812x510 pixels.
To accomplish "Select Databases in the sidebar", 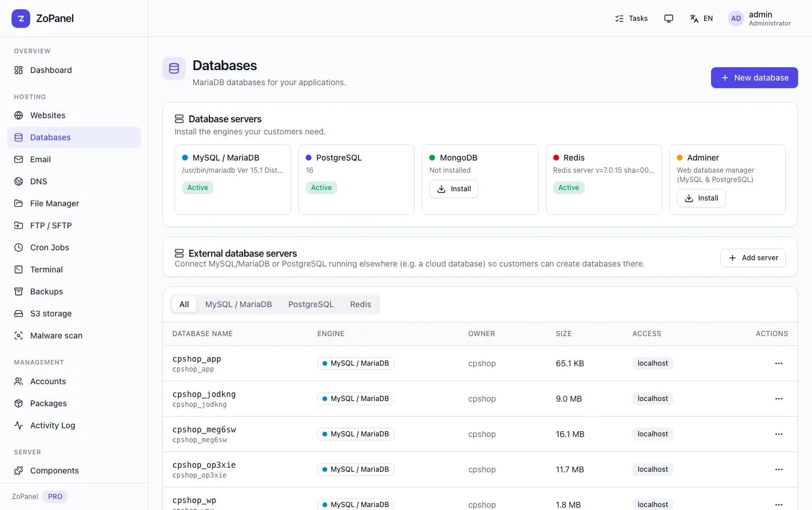I will 74,137.
